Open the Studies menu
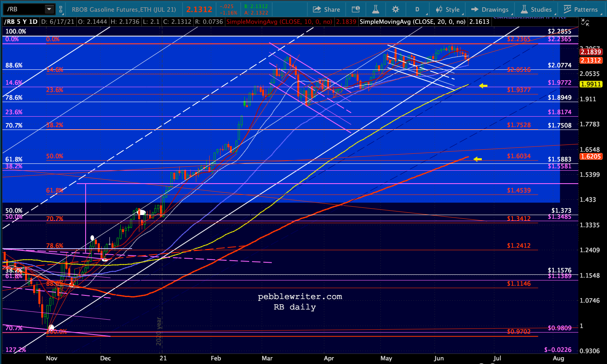This screenshot has width=607, height=364. [x=536, y=9]
